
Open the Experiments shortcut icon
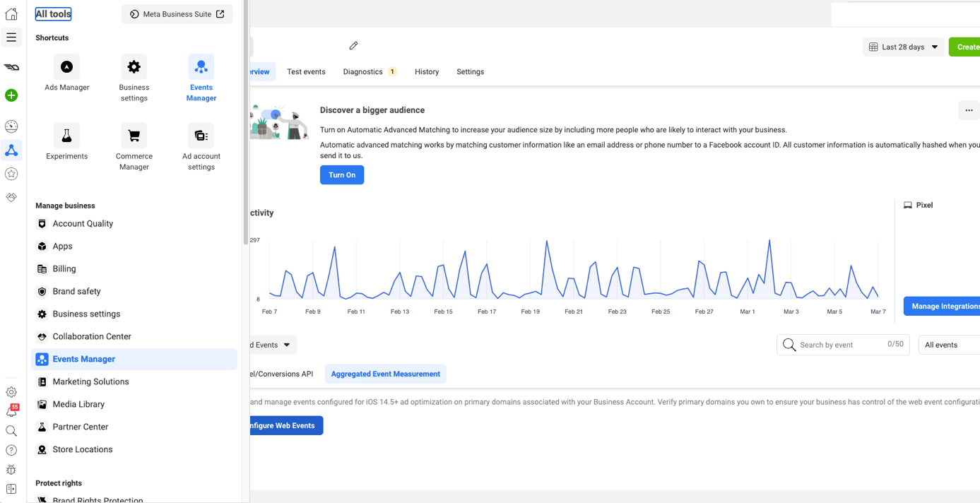[66, 135]
